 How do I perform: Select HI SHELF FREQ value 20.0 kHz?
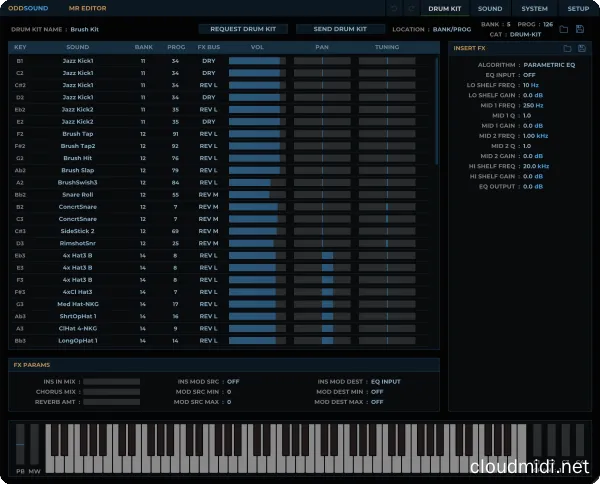536,166
